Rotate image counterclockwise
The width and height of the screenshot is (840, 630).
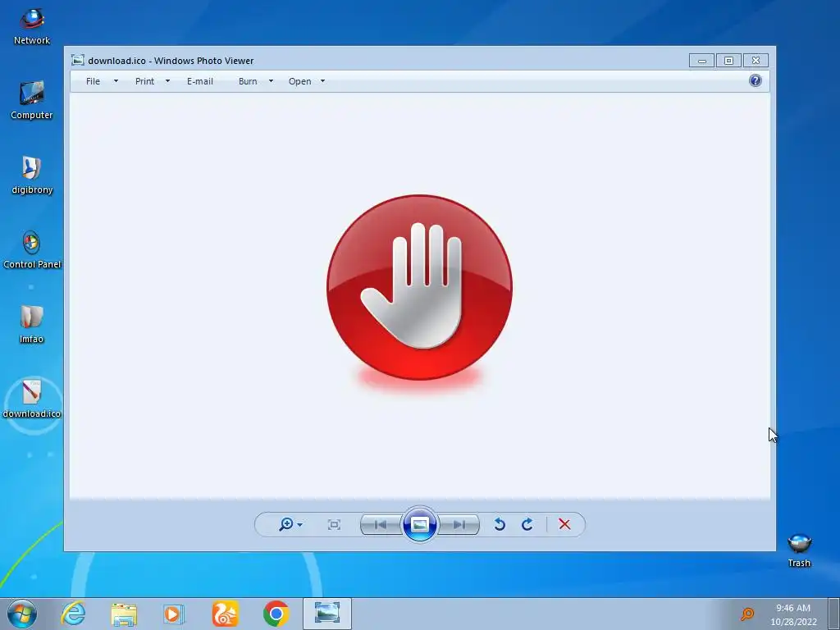tap(500, 524)
